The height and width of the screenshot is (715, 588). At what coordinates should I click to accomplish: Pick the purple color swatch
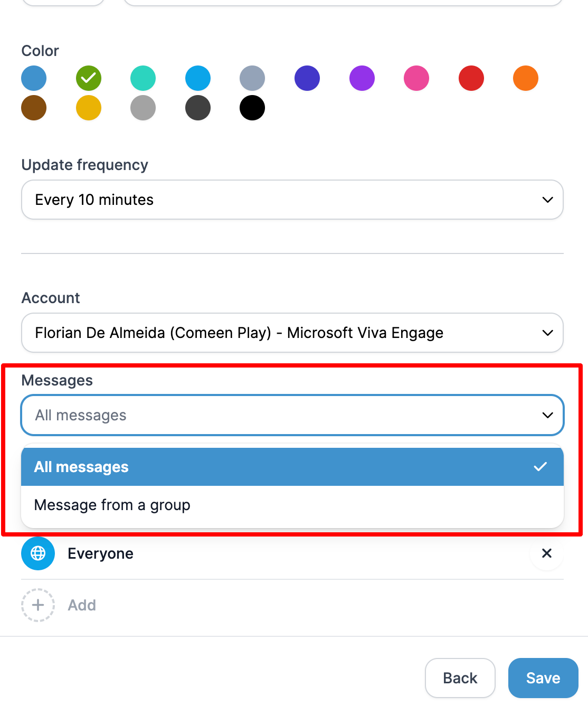point(362,78)
